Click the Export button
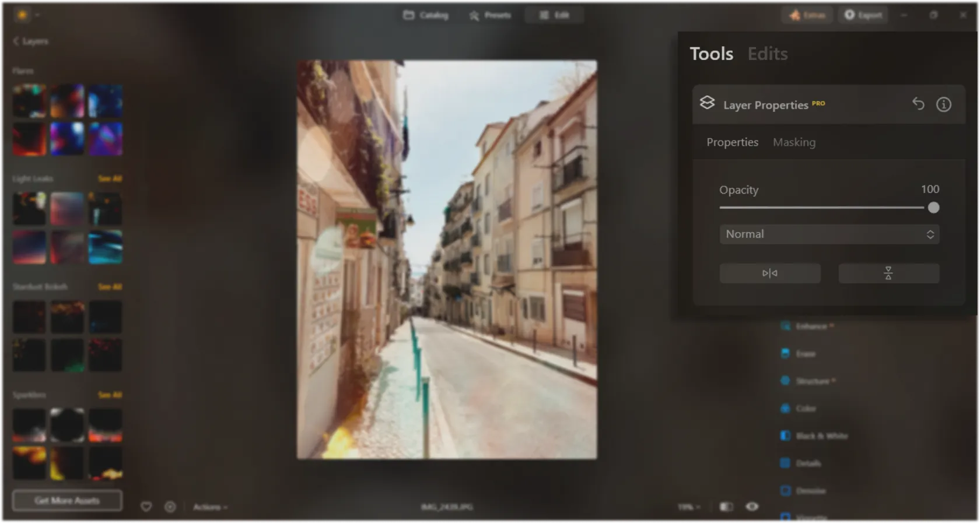This screenshot has height=523, width=980. [863, 15]
